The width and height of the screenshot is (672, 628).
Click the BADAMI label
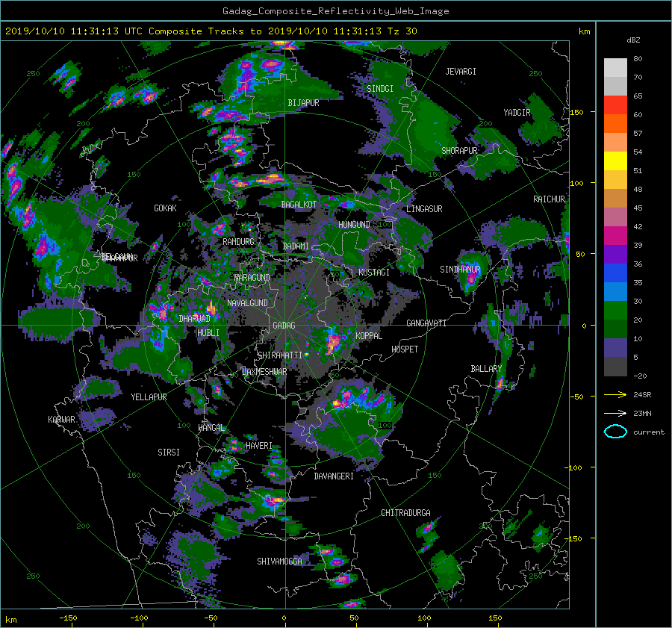click(296, 246)
